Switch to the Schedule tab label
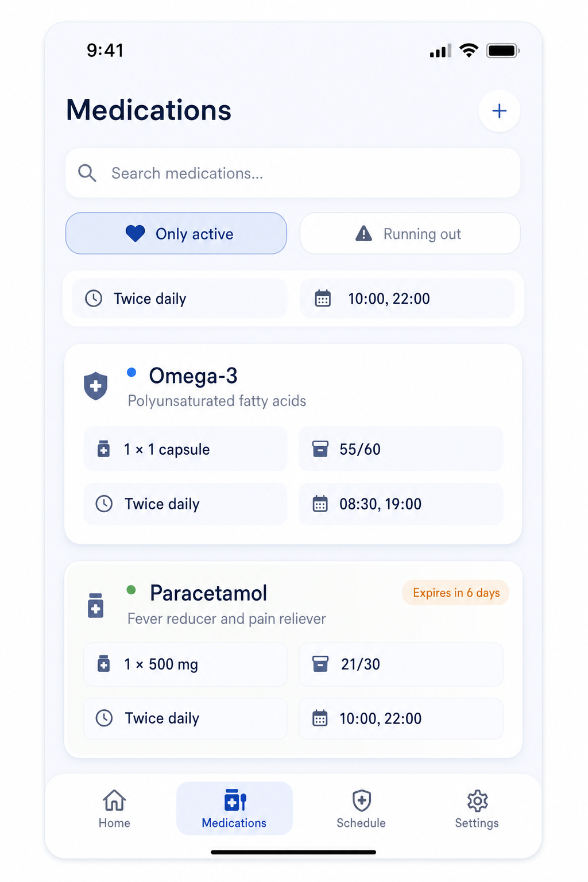The height and width of the screenshot is (882, 588). [x=361, y=823]
